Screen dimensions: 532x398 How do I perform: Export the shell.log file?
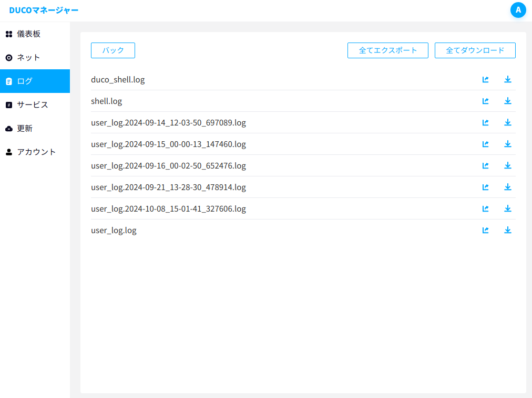pyautogui.click(x=486, y=101)
